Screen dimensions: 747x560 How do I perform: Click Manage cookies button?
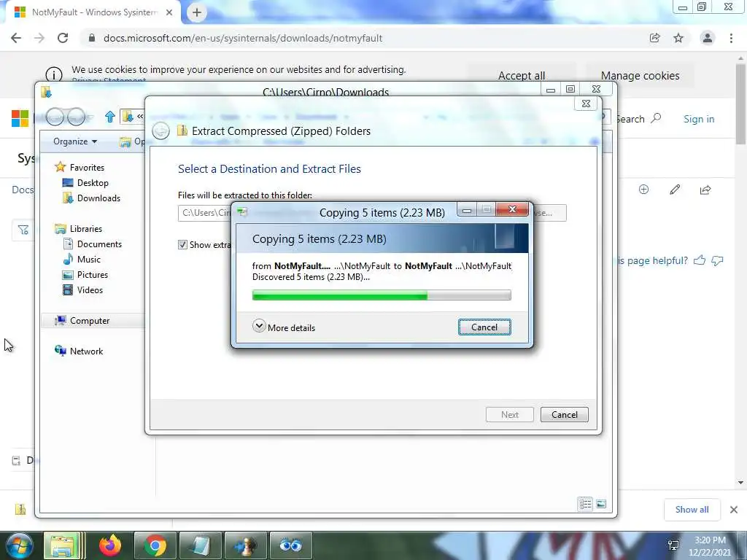[640, 76]
